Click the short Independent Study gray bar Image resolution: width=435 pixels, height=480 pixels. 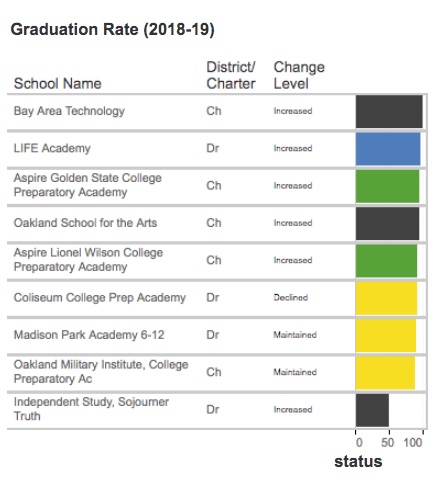coord(372,410)
